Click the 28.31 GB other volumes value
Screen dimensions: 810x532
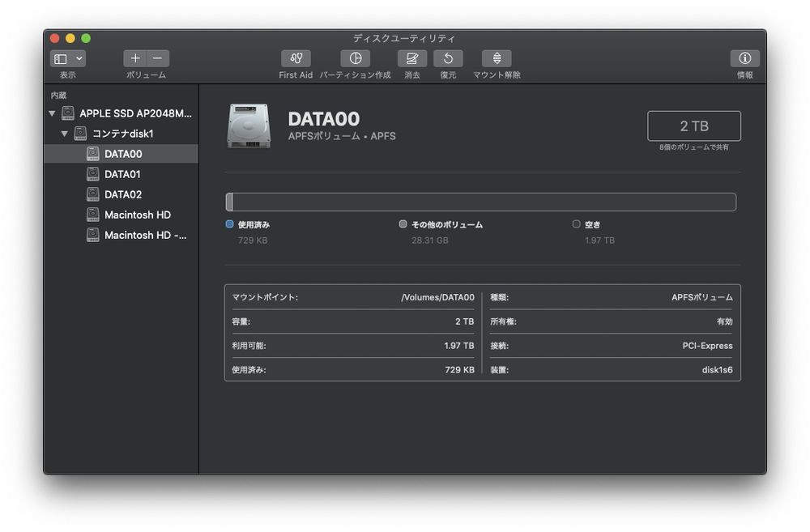coord(430,240)
